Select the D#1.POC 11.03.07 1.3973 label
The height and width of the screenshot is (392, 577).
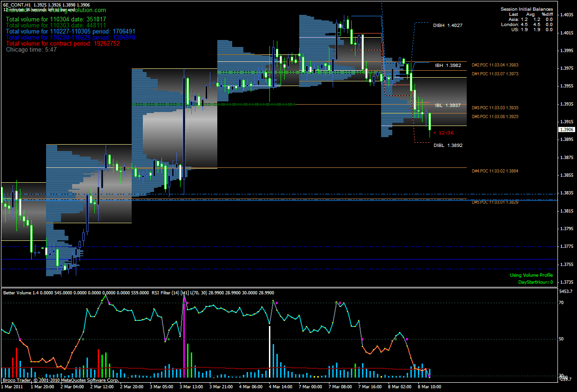[495, 74]
